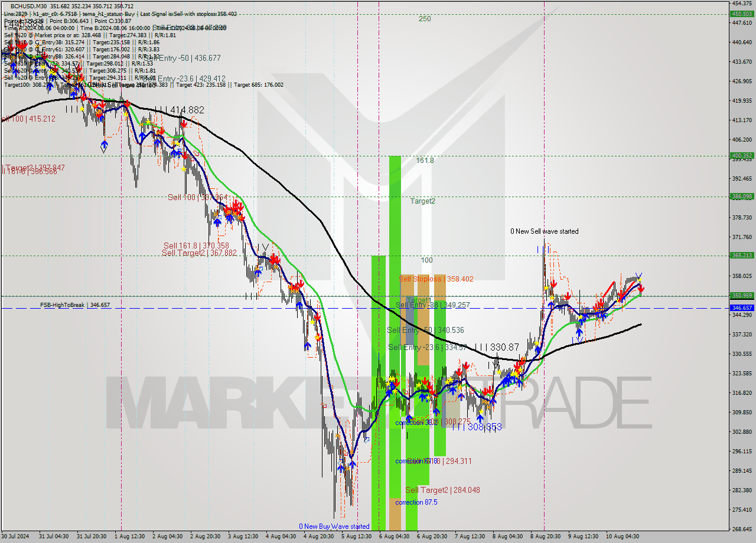Viewport: 756px width, 543px height.
Task: Click the green 365.213 price tag
Action: click(x=742, y=256)
